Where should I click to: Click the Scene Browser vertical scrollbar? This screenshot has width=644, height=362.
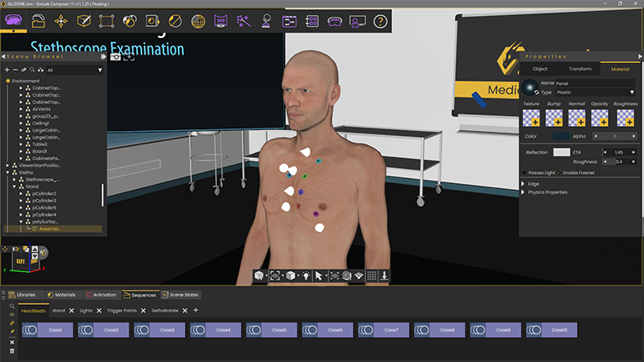(102, 195)
